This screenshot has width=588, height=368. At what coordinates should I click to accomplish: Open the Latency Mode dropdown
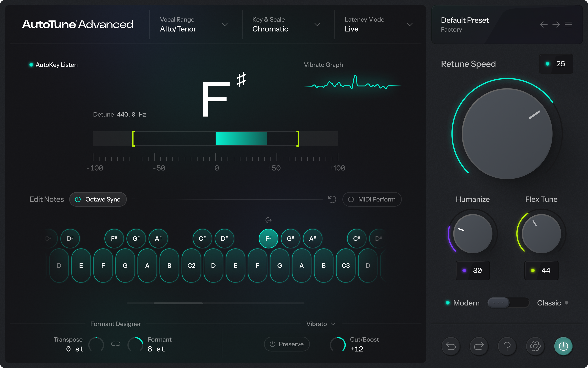pos(379,24)
